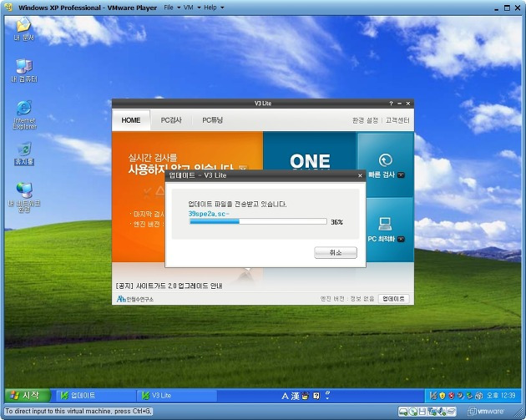
Task: Click the update download progress bar
Action: [258, 221]
